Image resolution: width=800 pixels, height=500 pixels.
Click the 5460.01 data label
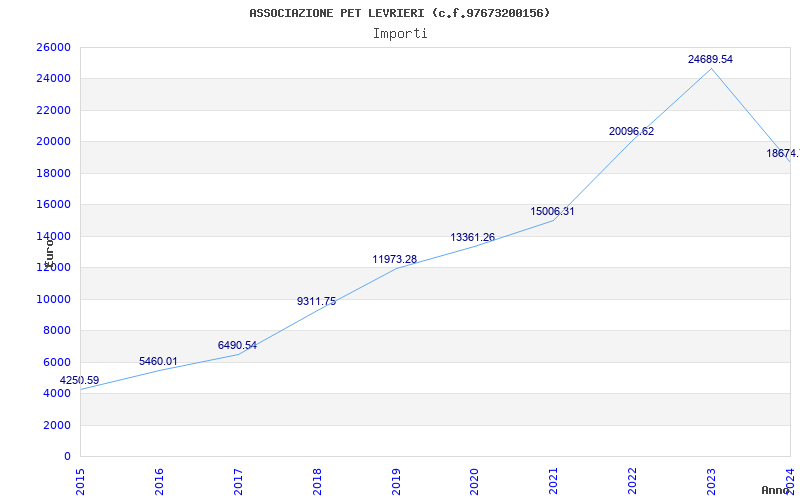(159, 361)
